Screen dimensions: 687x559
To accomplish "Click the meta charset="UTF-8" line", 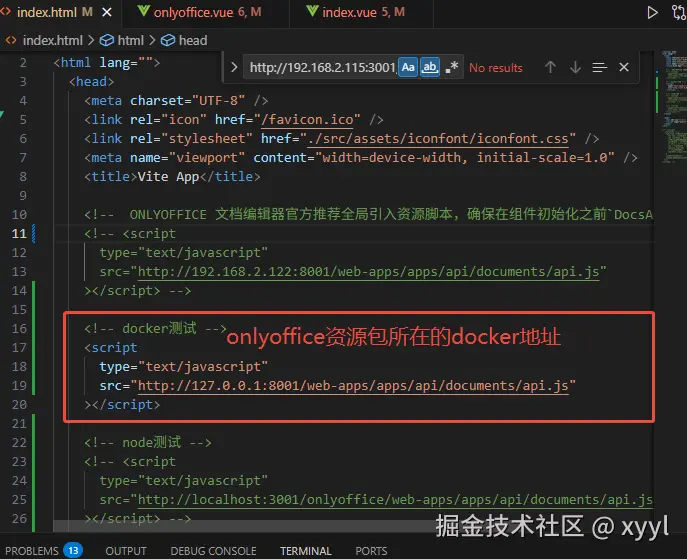I will coord(176,101).
